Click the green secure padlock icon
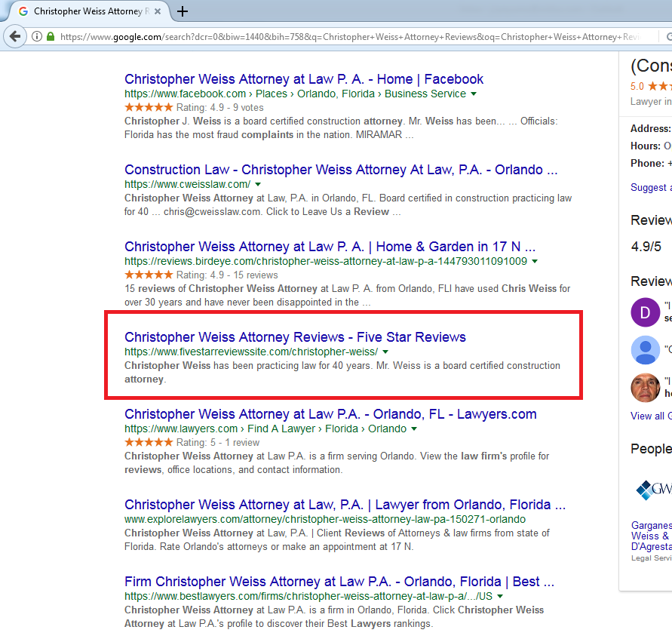672x639 pixels. [51, 36]
